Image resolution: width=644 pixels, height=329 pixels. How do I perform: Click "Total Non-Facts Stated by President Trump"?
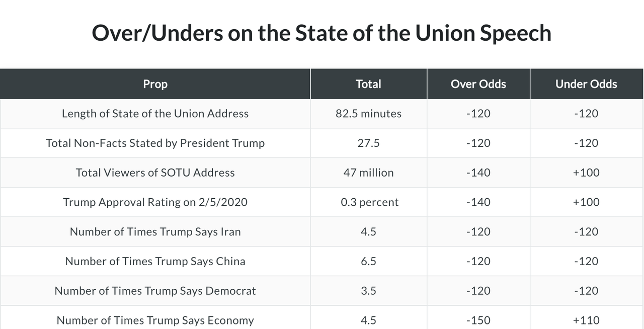155,143
